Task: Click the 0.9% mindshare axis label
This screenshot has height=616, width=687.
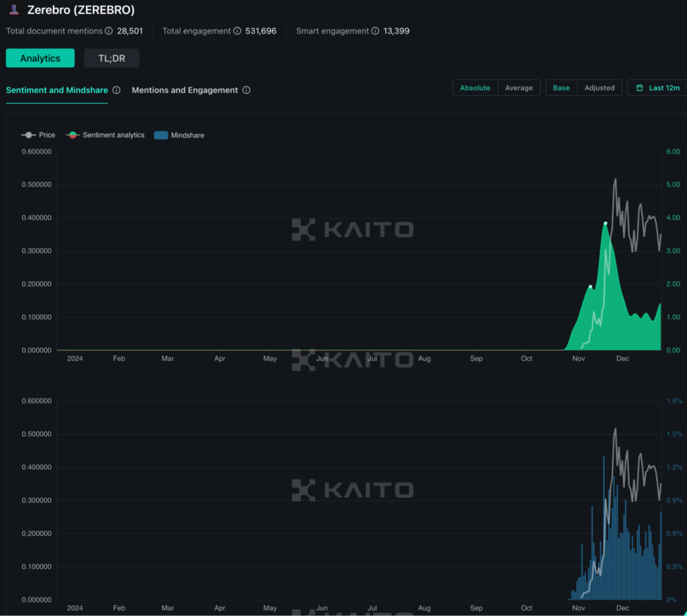Action: point(674,501)
